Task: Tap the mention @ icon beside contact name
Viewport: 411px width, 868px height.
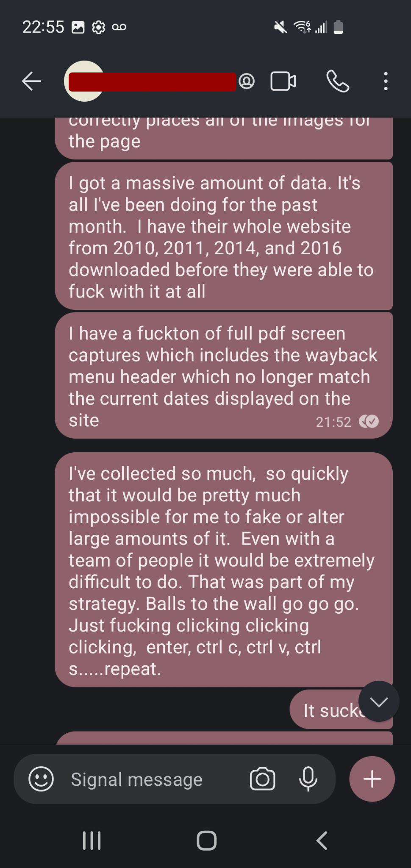Action: pos(247,81)
